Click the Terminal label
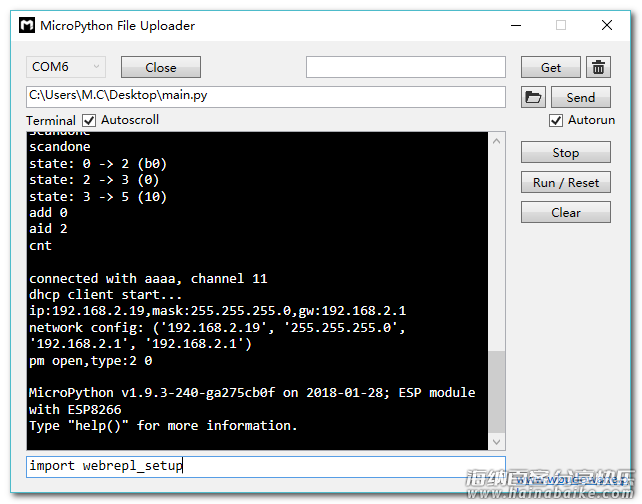Viewport: 642px width, 504px height. click(x=51, y=121)
